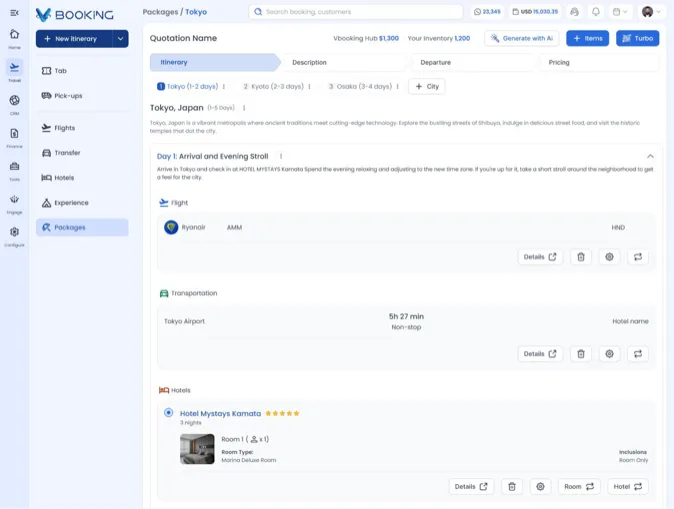Open the notifications bell
This screenshot has width=674, height=509.
tap(596, 12)
